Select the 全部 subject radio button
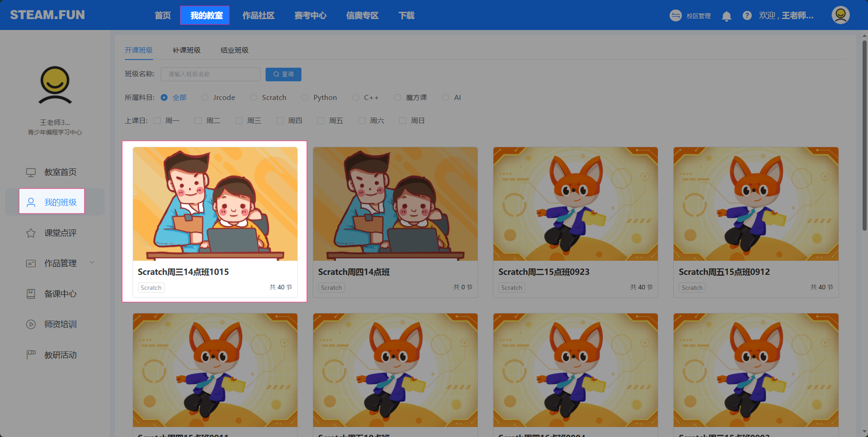This screenshot has width=868, height=437. coord(164,98)
